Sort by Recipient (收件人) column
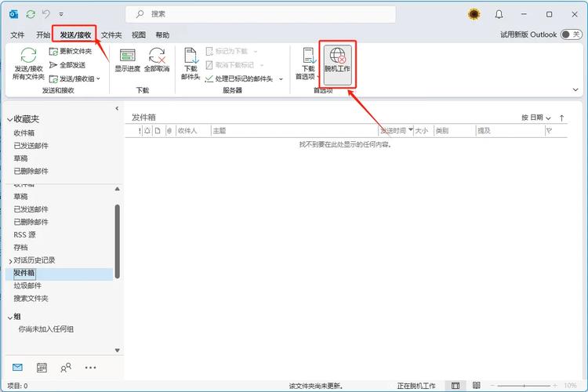The height and width of the screenshot is (392, 588). pyautogui.click(x=187, y=131)
